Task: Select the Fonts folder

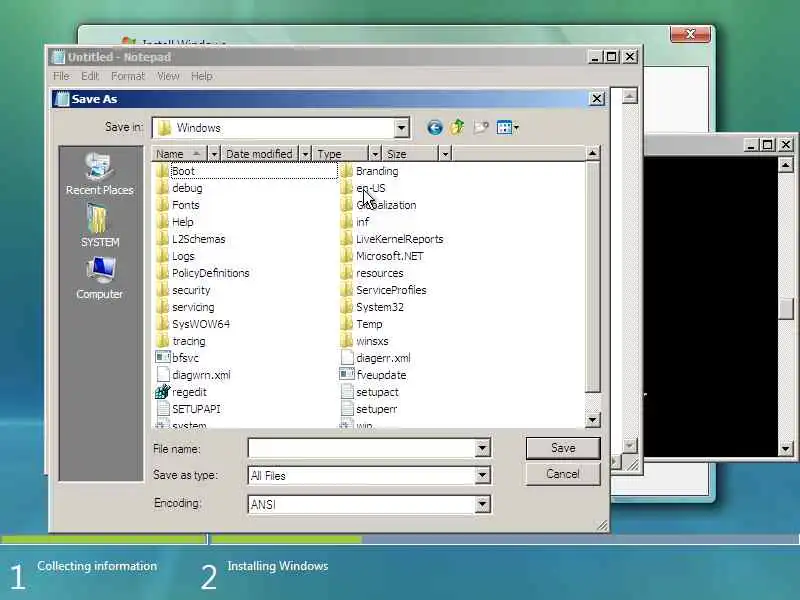Action: point(178,205)
